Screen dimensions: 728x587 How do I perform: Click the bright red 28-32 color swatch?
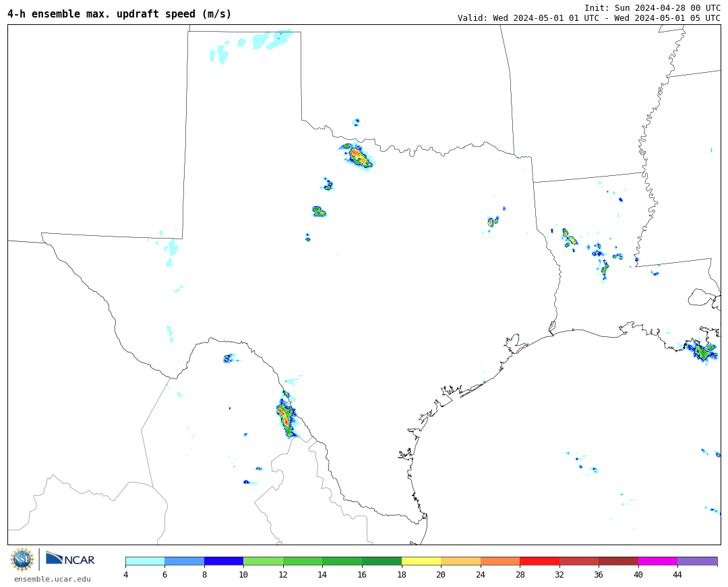pos(539,561)
